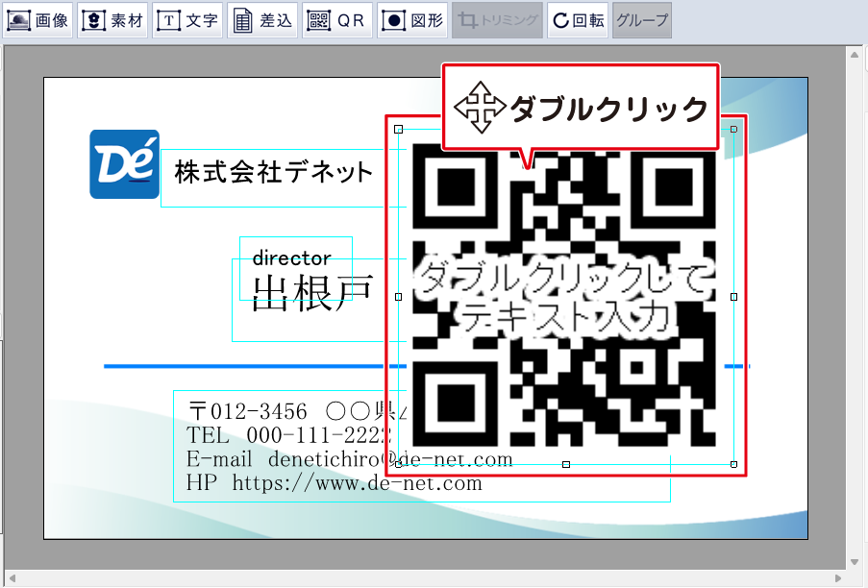Screen dimensions: 868x588
Task: Click right-middle handle of QR frame
Action: coord(733,297)
